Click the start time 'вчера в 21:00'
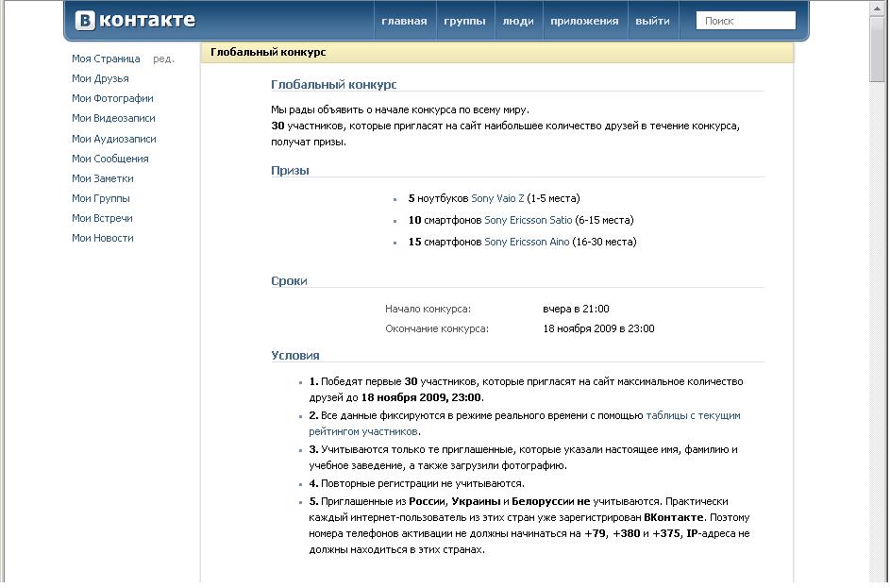This screenshot has width=890, height=588. click(576, 309)
